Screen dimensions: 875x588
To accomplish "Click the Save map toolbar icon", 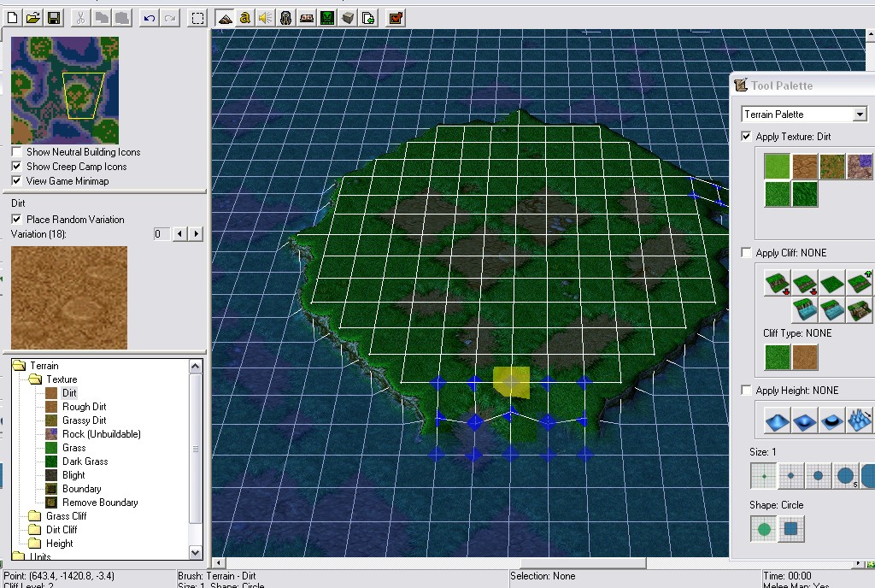I will (x=54, y=18).
